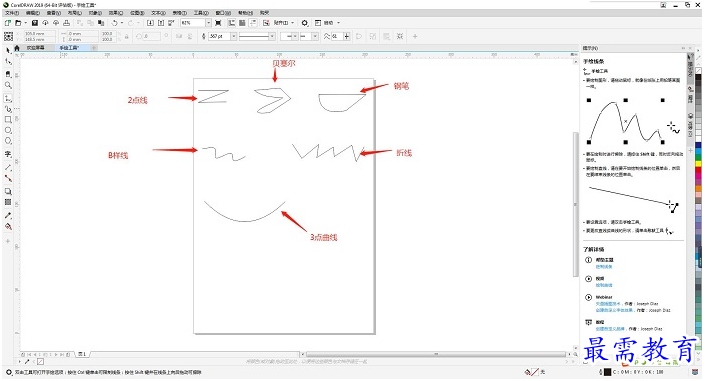Toggle show guidelines icon in toolbar
This screenshot has height=381, width=705.
click(253, 22)
